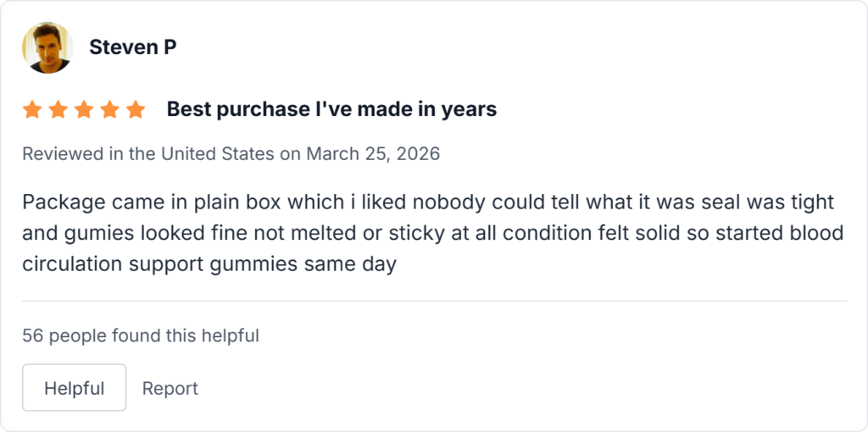This screenshot has height=432, width=868.
Task: Click the first orange rating star
Action: (31, 110)
